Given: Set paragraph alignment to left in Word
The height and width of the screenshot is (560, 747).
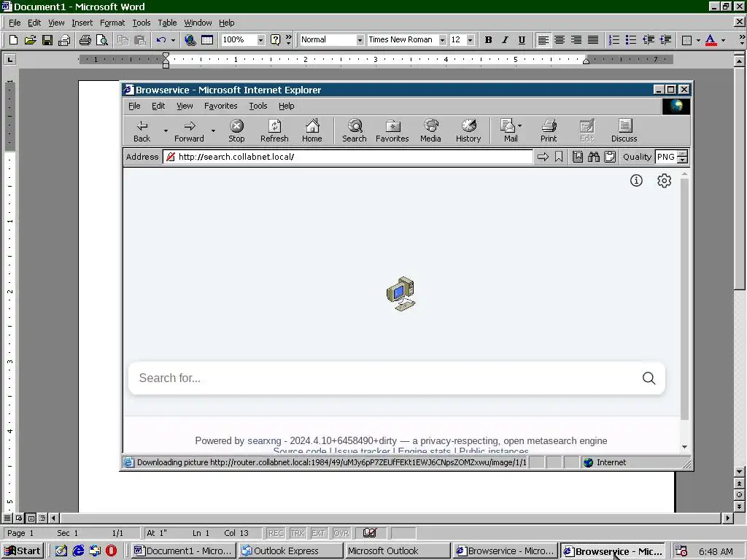Looking at the screenshot, I should click(x=543, y=40).
